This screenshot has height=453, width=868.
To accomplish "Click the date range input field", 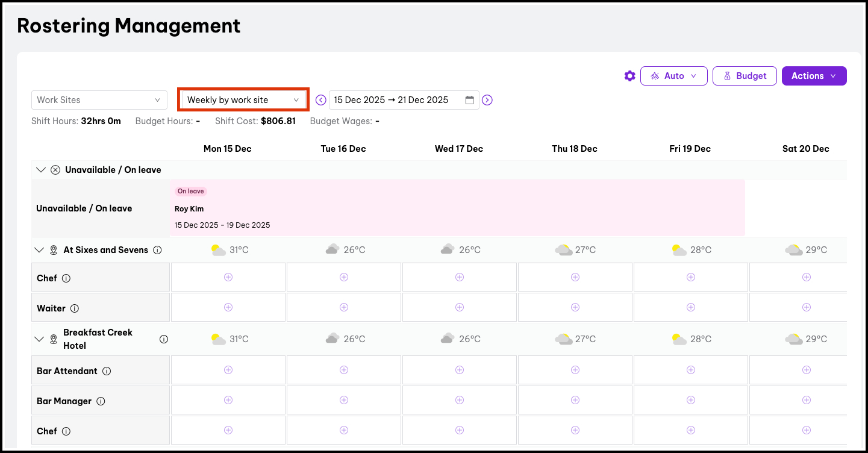I will (395, 100).
